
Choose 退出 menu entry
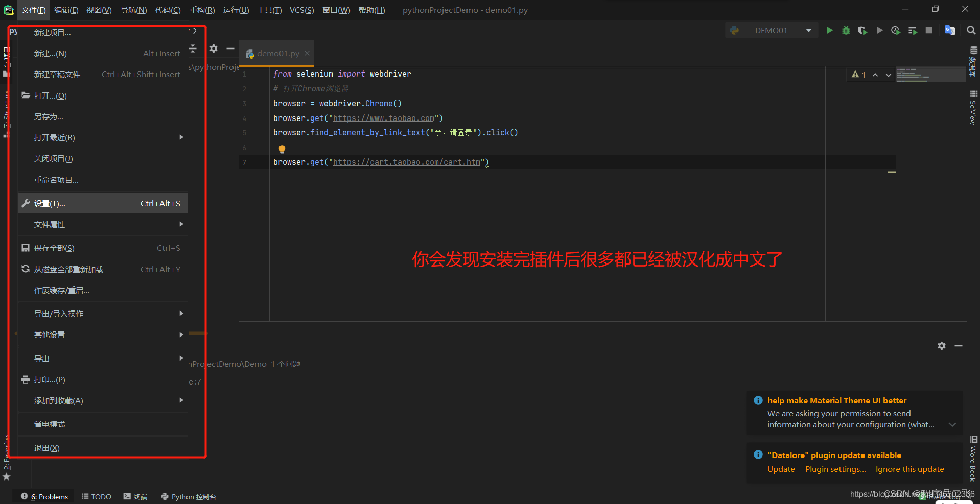coord(103,448)
